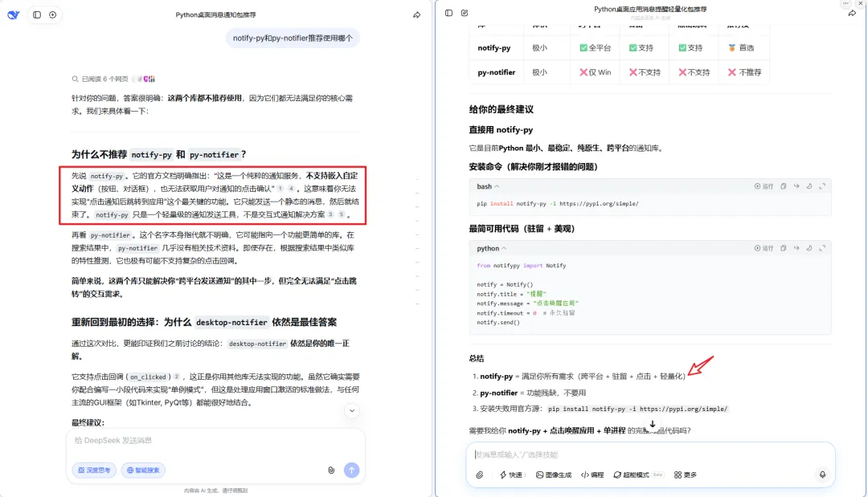
Task: Click inline code pip install notify-py in summary
Action: click(x=637, y=409)
